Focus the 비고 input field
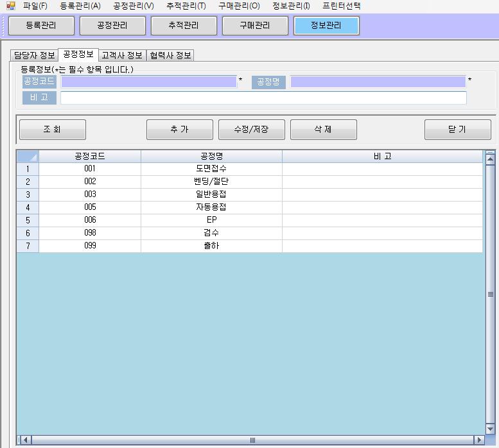This screenshot has height=448, width=499. pos(263,98)
